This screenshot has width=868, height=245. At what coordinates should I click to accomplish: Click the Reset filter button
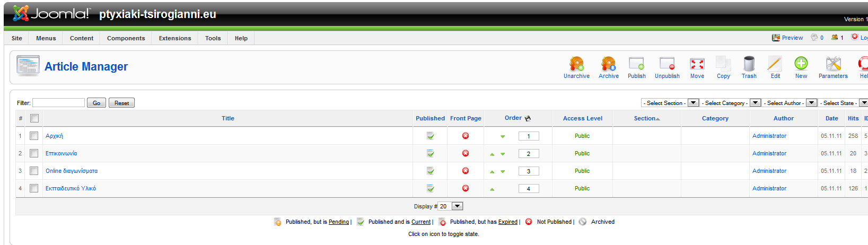point(121,103)
